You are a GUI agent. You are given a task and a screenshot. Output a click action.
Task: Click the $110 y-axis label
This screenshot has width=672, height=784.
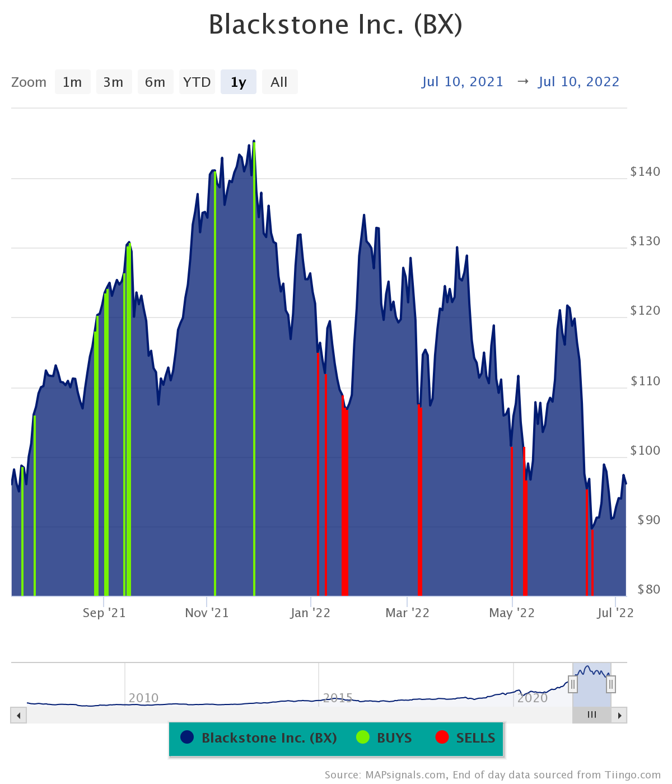tap(645, 381)
